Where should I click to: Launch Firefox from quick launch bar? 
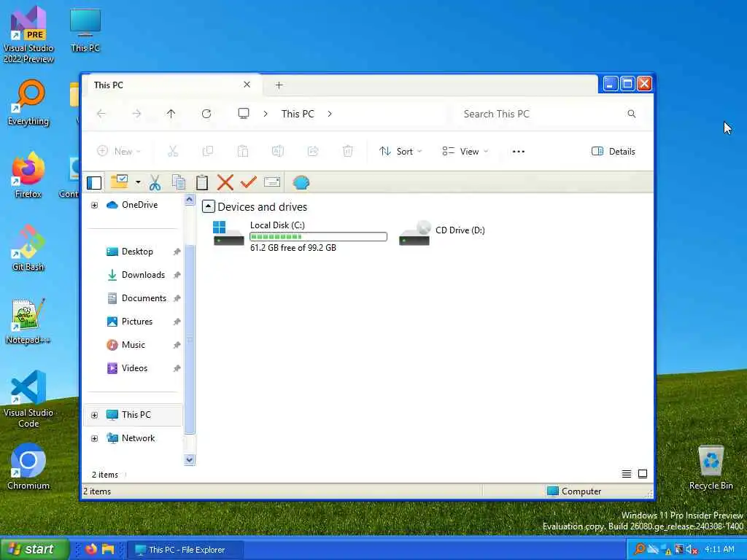click(x=91, y=550)
